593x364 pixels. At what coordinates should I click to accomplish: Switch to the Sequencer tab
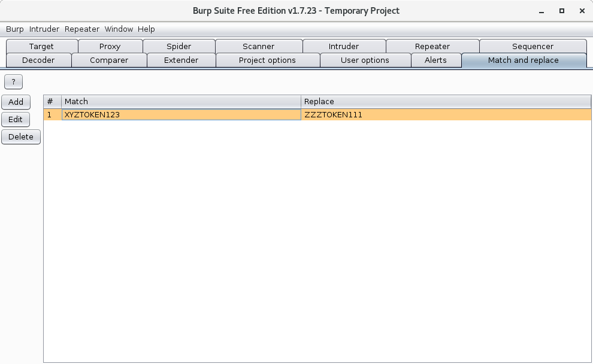coord(533,46)
